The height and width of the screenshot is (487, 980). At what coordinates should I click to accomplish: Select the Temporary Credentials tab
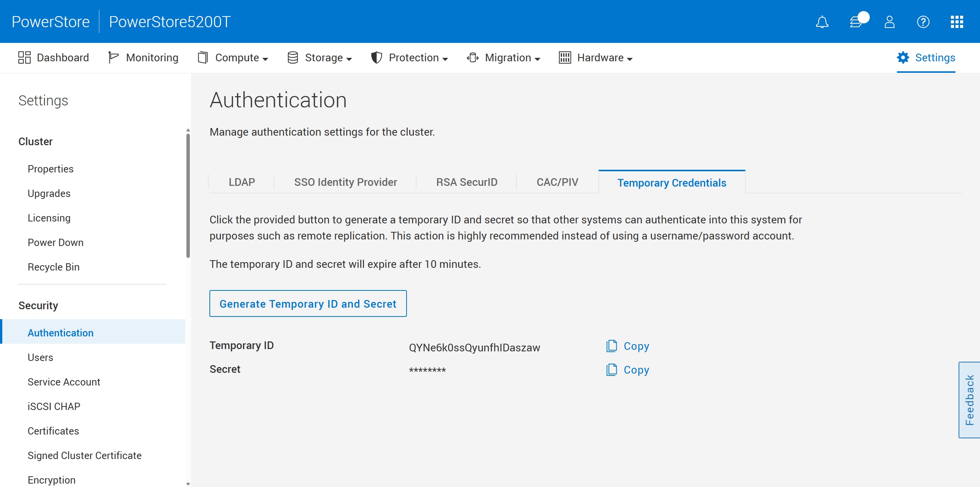pyautogui.click(x=672, y=183)
